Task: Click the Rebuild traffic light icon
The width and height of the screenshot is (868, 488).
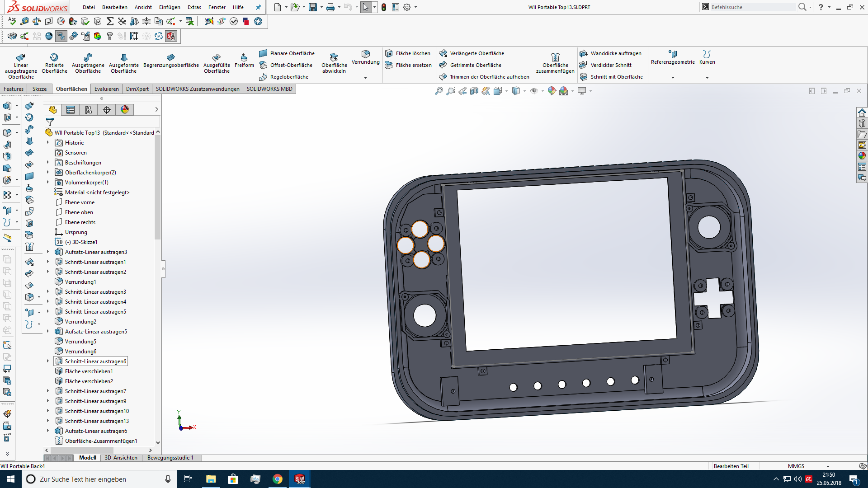Action: point(384,7)
